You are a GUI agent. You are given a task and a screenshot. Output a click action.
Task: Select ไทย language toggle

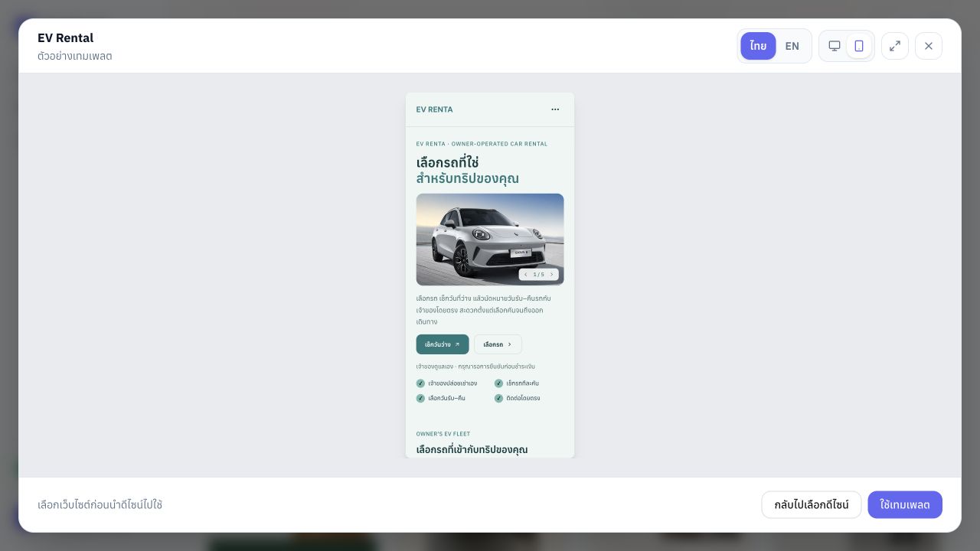(758, 46)
